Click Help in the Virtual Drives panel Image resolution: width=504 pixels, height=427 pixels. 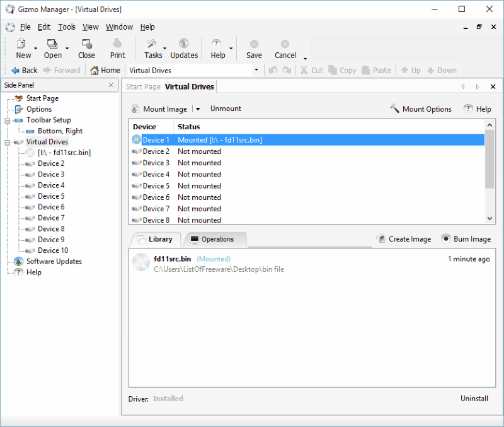click(478, 109)
